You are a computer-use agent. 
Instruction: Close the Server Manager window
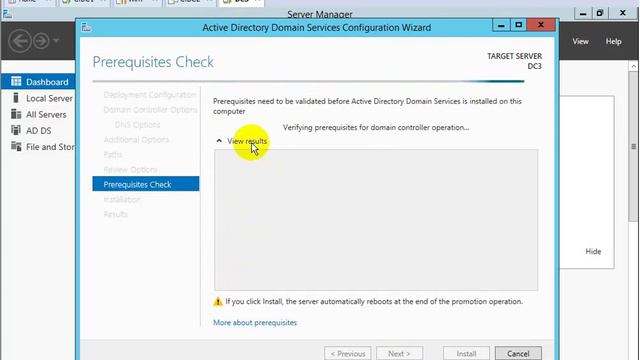622,13
